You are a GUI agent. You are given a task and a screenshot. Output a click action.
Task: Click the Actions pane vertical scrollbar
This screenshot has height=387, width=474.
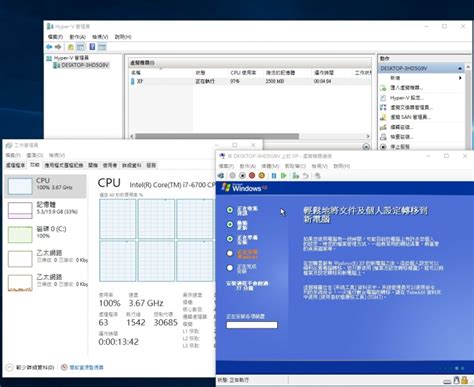click(469, 107)
